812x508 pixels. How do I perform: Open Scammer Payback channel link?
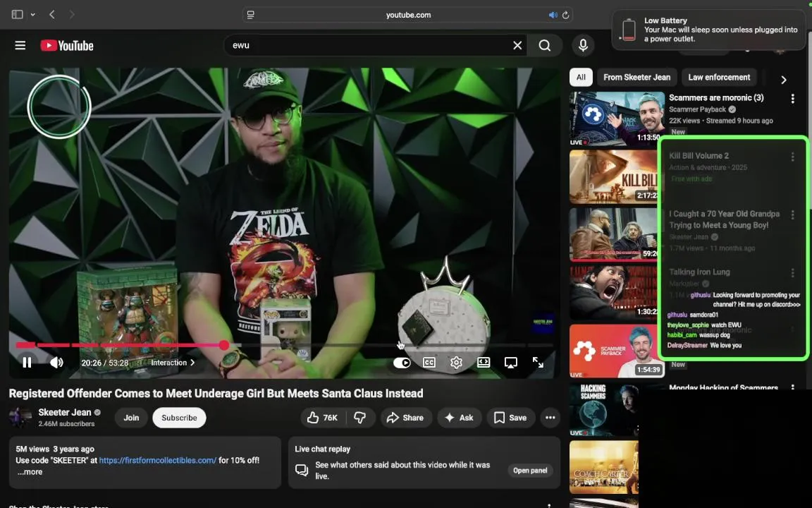tap(697, 109)
